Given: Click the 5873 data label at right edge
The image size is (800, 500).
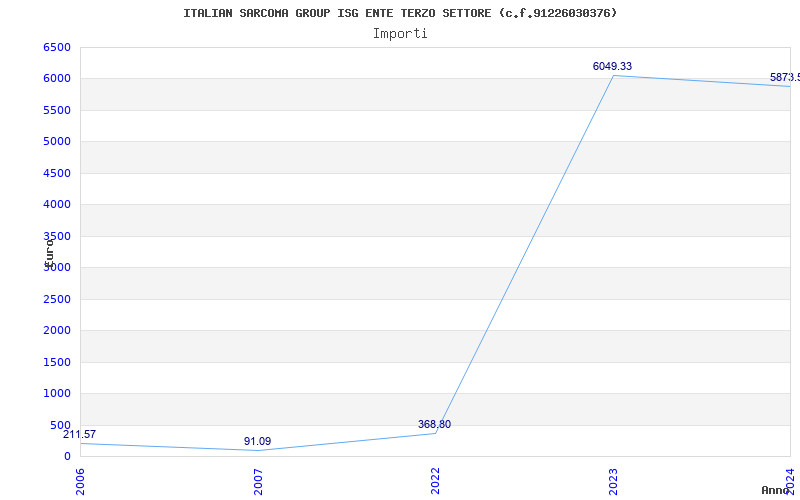Looking at the screenshot, I should point(785,78).
